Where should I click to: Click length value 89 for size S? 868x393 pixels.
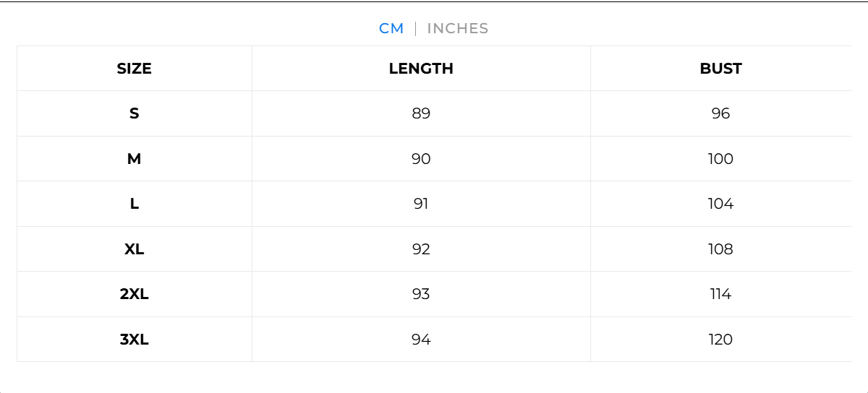421,113
